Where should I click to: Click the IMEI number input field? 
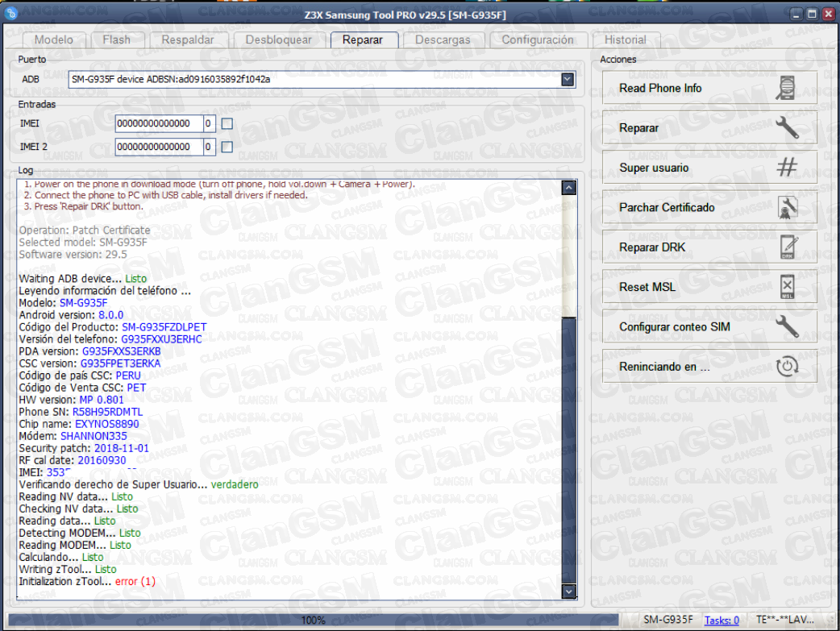159,124
